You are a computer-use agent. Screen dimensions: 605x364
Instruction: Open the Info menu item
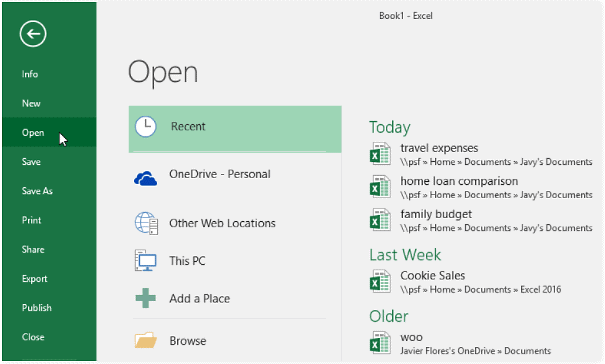30,74
